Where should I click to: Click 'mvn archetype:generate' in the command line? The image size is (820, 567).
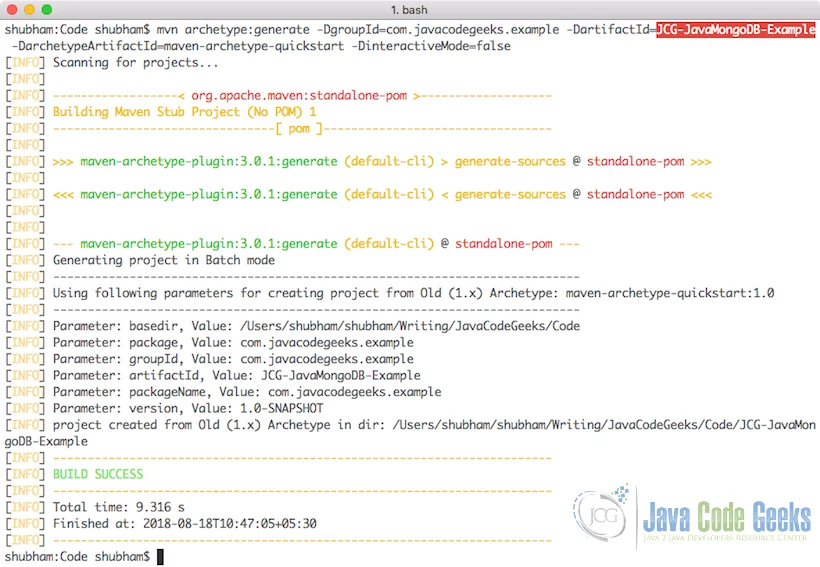[233, 30]
